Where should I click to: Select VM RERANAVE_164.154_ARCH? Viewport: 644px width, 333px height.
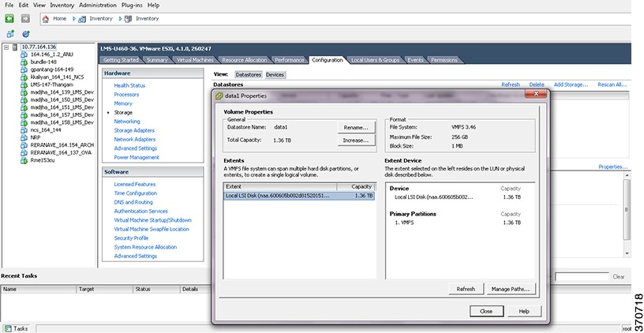tap(62, 145)
